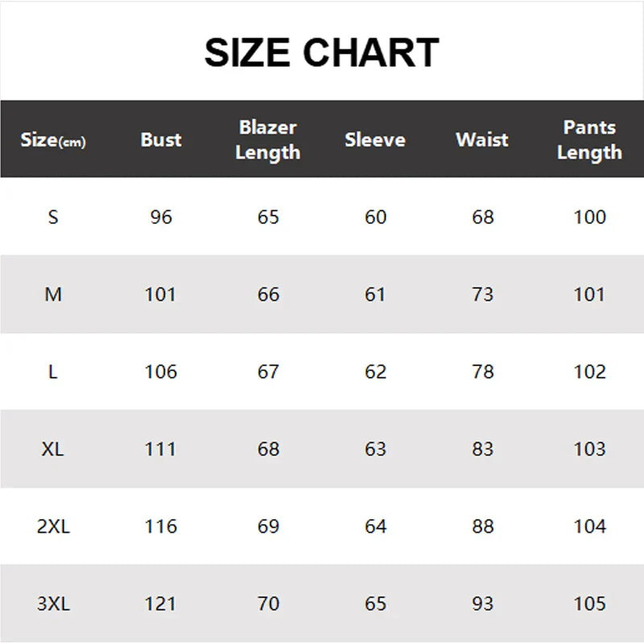
Task: Select the blazer length value 68 for XL
Action: click(x=268, y=449)
